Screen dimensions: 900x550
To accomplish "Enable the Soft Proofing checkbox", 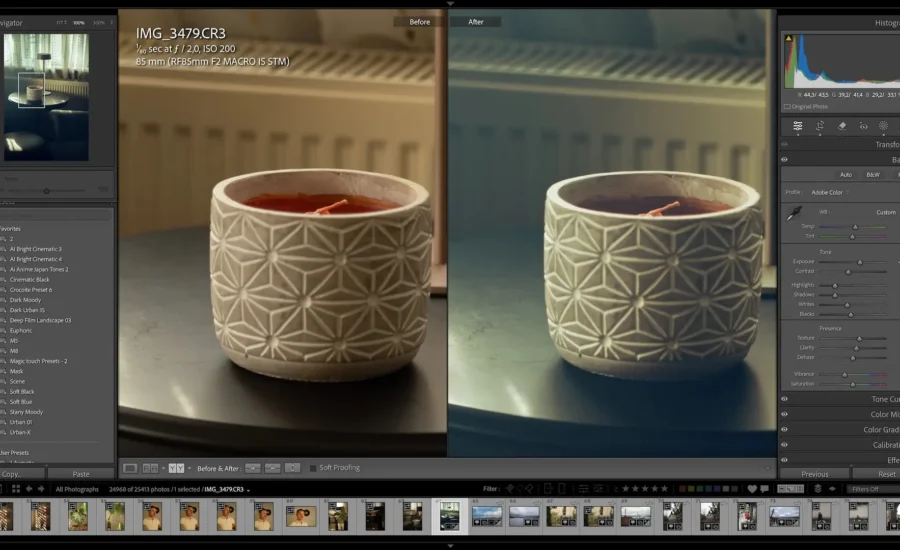I will point(313,468).
